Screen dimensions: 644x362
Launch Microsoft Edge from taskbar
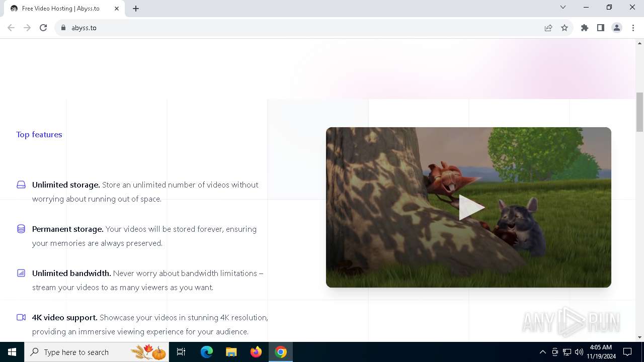pos(207,352)
